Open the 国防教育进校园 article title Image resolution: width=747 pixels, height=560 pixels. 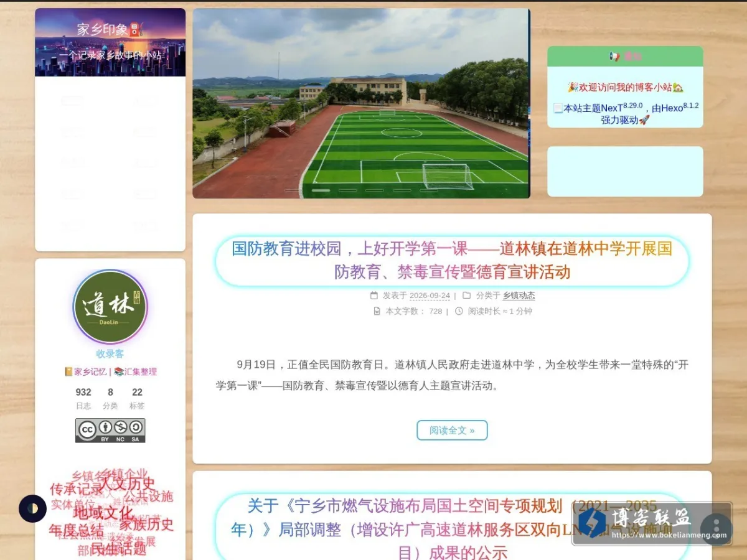point(452,261)
